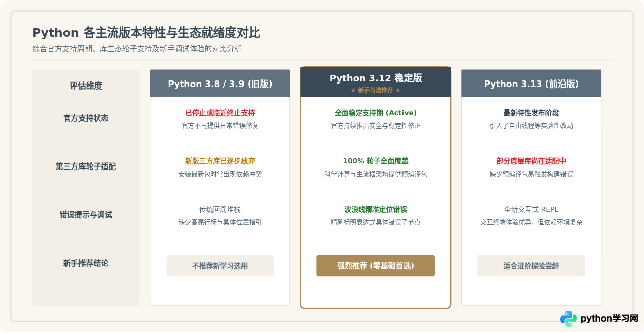Click the orange text 新版三方库已逐步放弃
644x333 pixels.
tap(220, 161)
